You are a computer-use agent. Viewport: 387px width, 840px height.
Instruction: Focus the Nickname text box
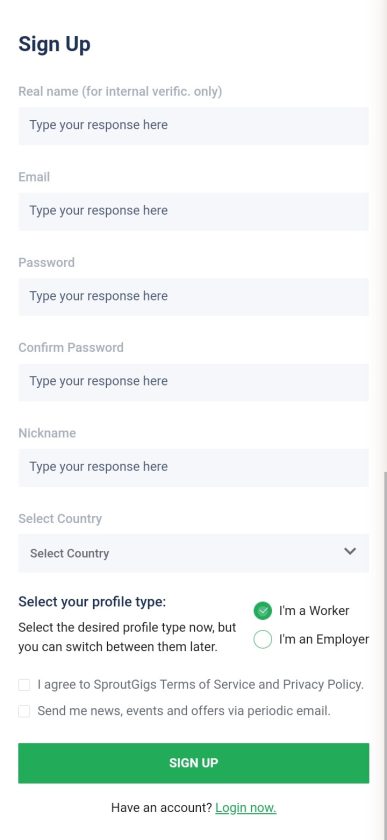coord(194,467)
